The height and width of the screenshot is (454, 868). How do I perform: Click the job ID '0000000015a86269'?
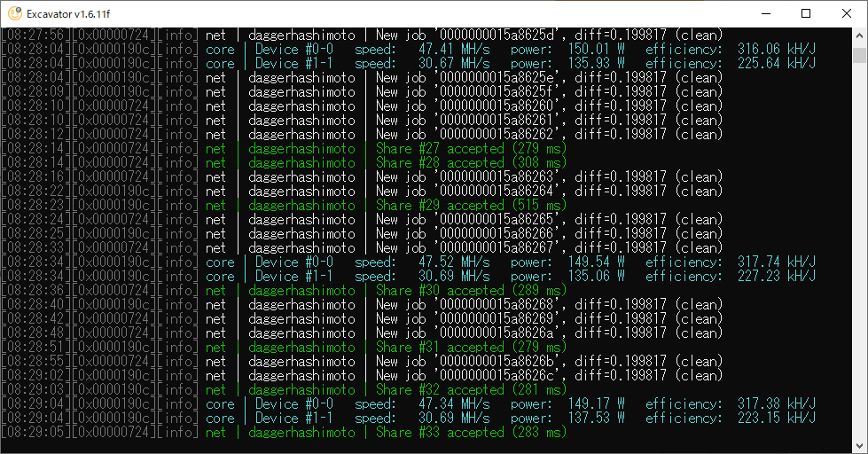(500, 319)
